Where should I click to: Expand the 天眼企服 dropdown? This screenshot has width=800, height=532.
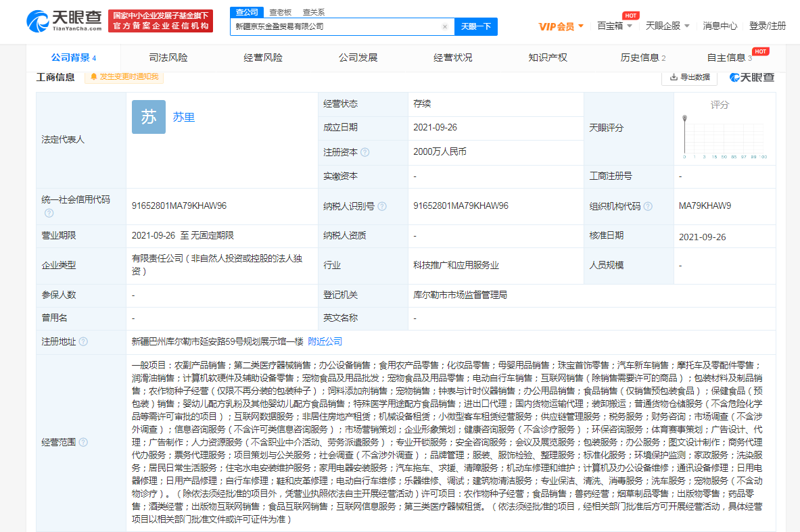(x=667, y=26)
